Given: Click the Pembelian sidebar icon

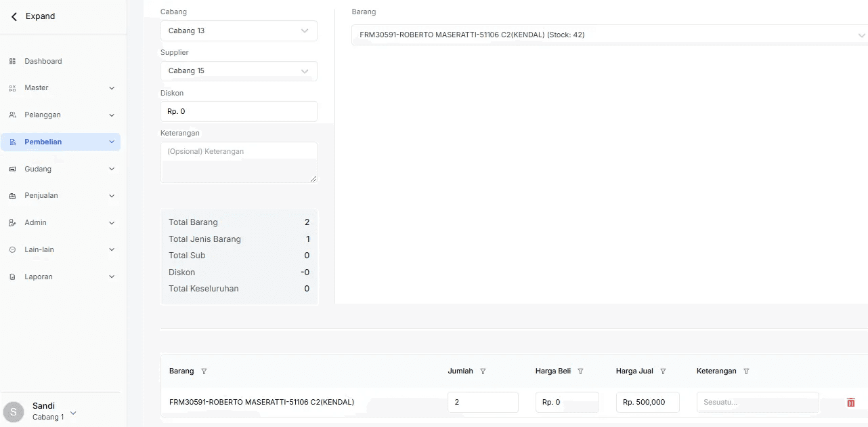Looking at the screenshot, I should [x=12, y=142].
